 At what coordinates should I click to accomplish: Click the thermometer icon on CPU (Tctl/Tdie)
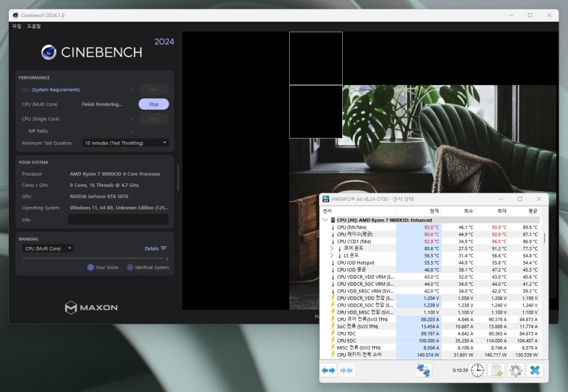tap(333, 227)
